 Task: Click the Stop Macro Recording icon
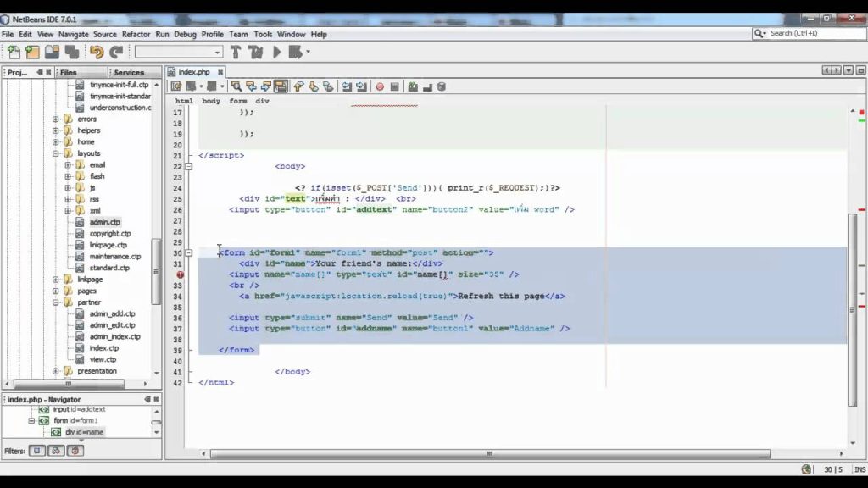click(x=395, y=86)
